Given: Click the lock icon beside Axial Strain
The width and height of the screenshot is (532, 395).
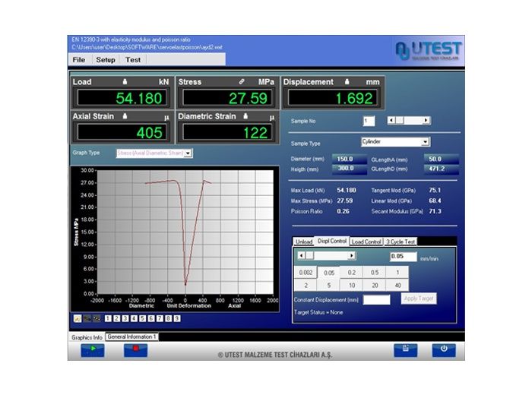Looking at the screenshot, I should coord(125,116).
